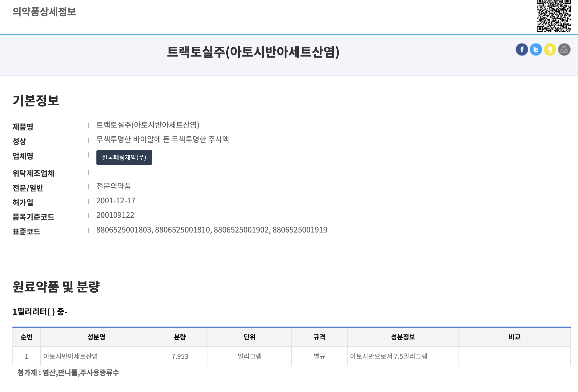The height and width of the screenshot is (392, 578).
Task: Click the 분량 column header
Action: click(180, 337)
